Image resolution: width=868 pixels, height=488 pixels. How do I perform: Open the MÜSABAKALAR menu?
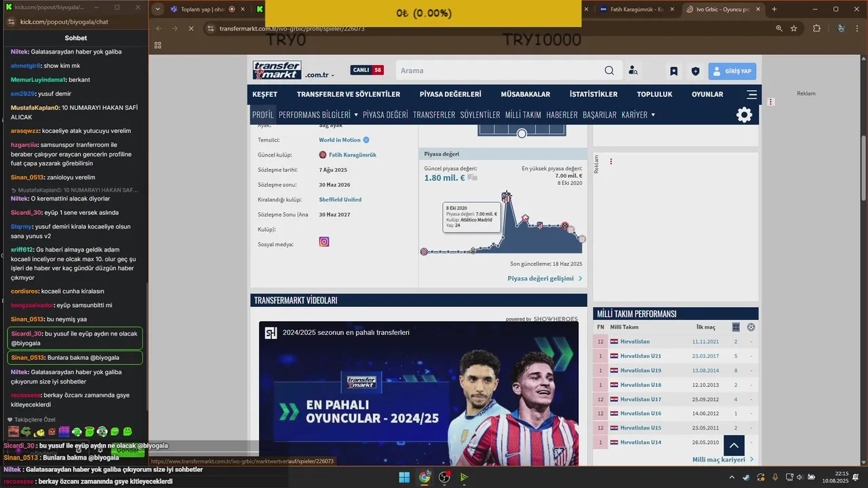[526, 94]
